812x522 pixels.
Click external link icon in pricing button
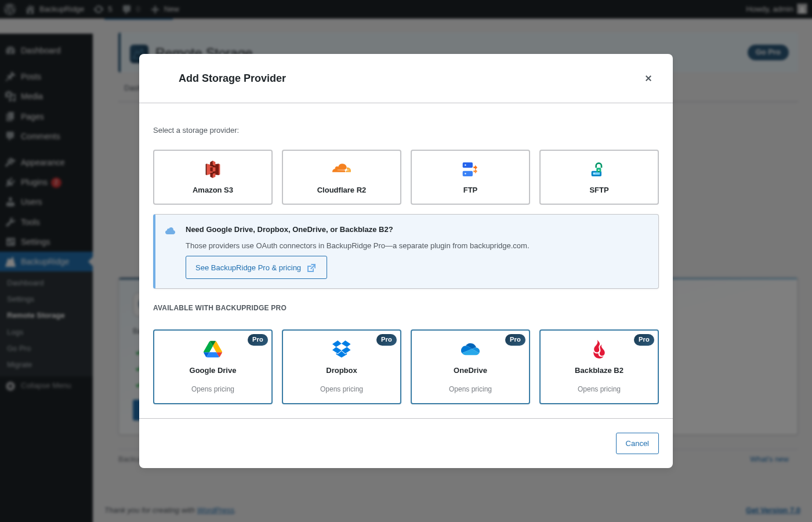[311, 268]
